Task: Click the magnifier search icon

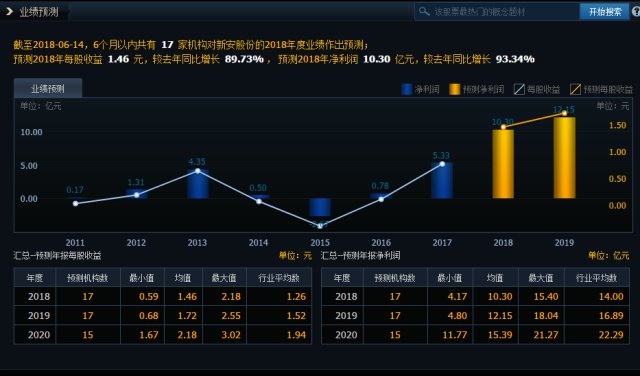Action: point(424,11)
